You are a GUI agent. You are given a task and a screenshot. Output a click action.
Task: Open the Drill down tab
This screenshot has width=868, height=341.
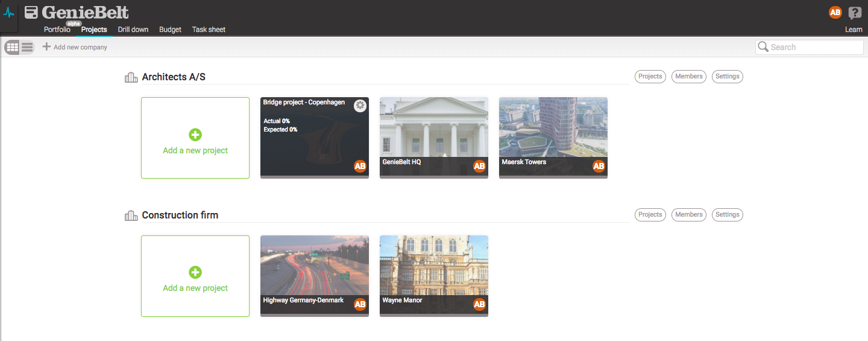(133, 30)
